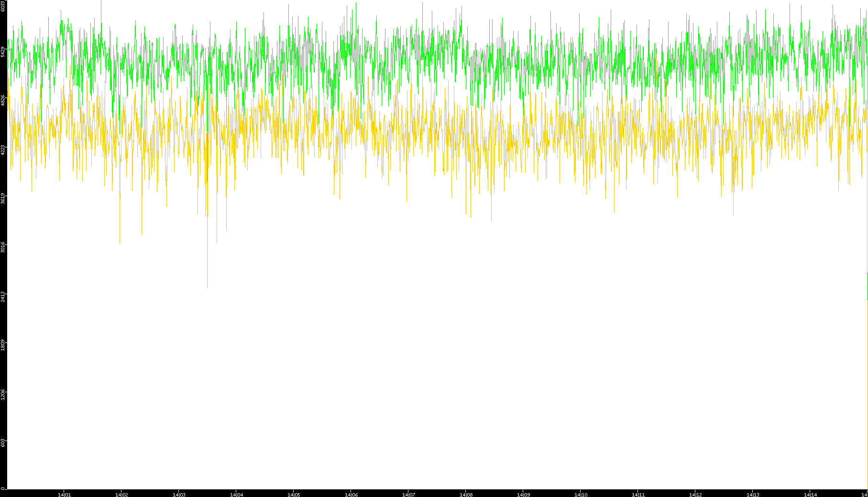Click the 14:12 time axis label
868x497 pixels.
695,495
